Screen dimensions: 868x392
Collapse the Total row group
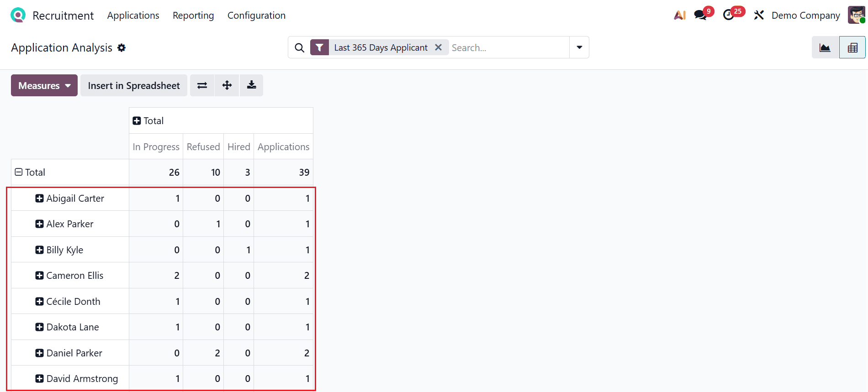pyautogui.click(x=19, y=172)
